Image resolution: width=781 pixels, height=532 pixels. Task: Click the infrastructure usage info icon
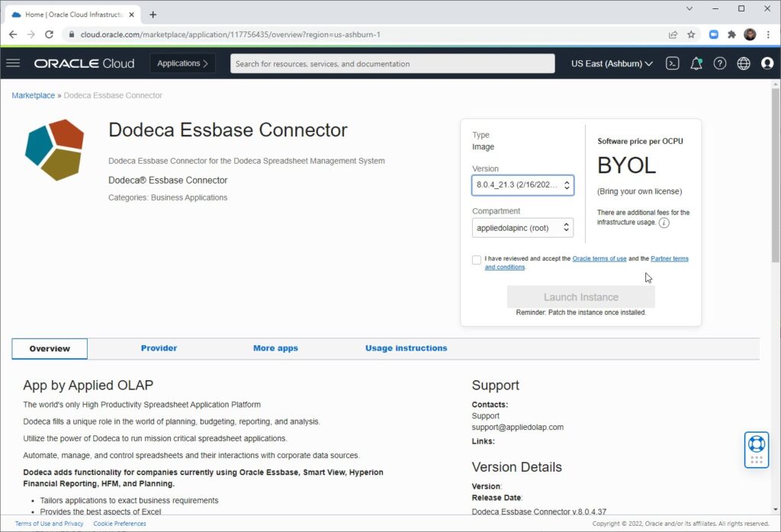pyautogui.click(x=664, y=223)
